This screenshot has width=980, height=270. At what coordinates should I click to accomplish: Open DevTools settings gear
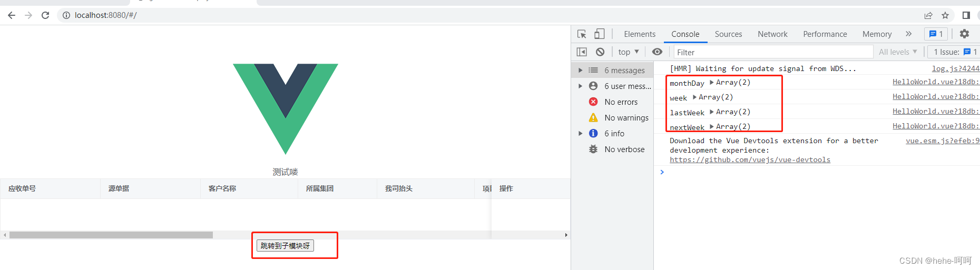(x=964, y=34)
